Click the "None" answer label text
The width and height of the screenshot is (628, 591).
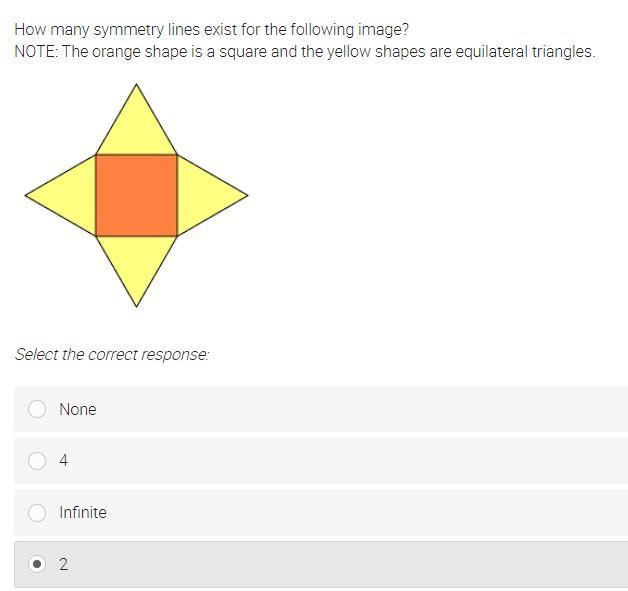click(x=78, y=410)
